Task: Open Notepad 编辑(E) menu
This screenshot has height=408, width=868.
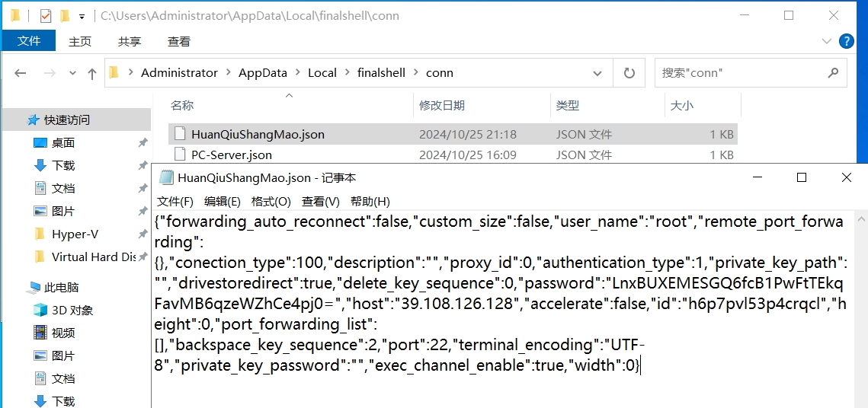Action: (x=222, y=201)
